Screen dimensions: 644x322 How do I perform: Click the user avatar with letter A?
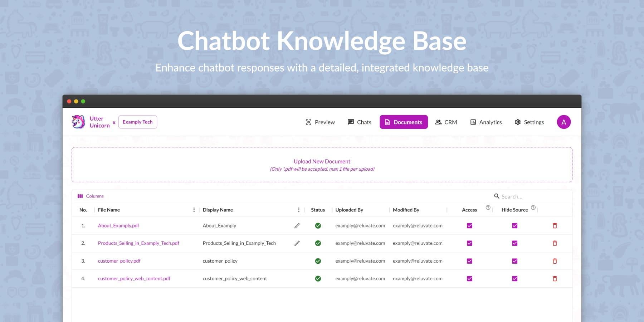pos(563,122)
